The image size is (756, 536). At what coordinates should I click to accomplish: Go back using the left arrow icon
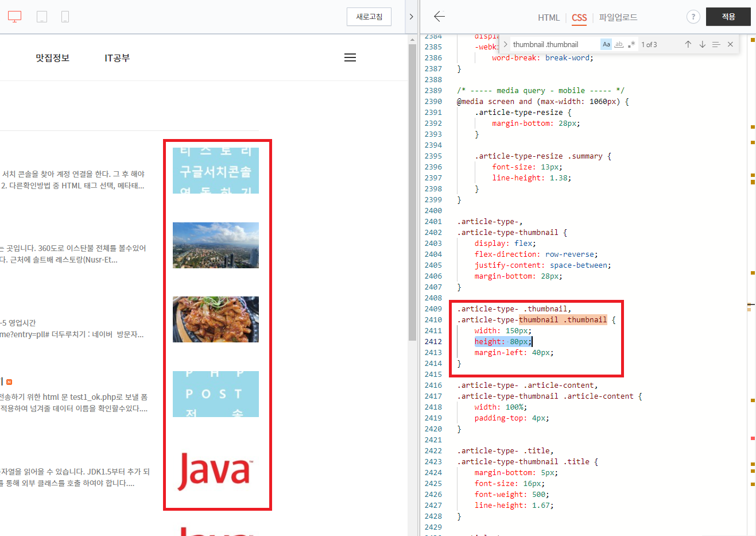(440, 17)
